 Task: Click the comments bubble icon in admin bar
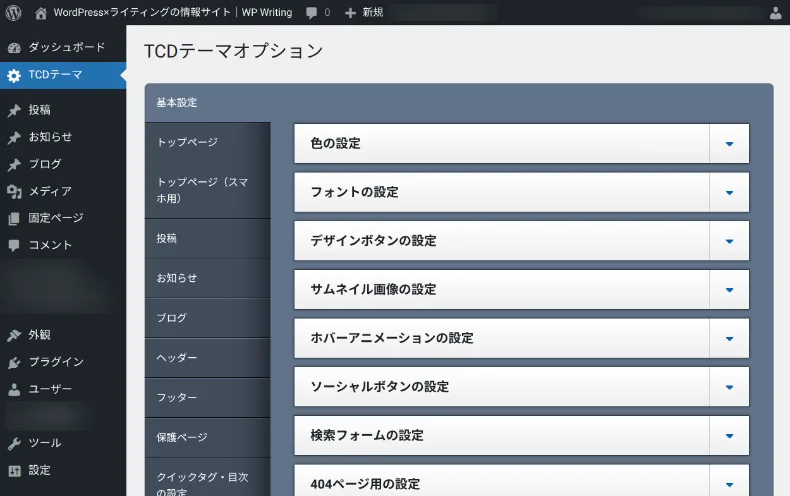point(313,13)
